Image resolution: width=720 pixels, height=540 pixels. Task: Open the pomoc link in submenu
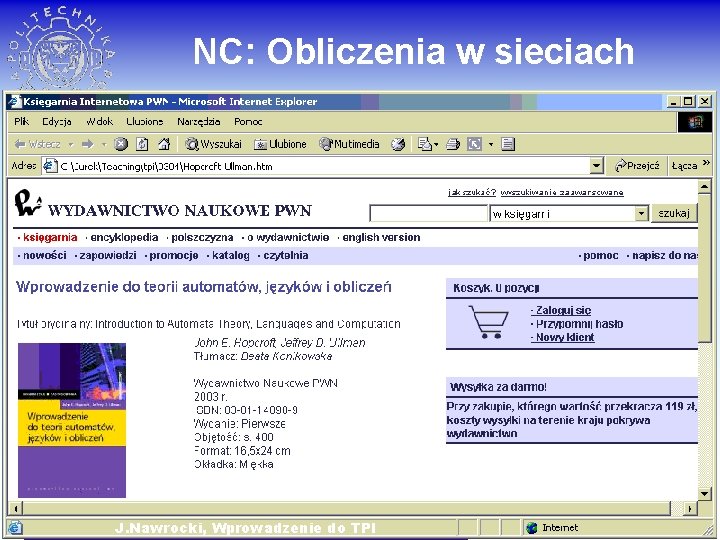pos(601,255)
